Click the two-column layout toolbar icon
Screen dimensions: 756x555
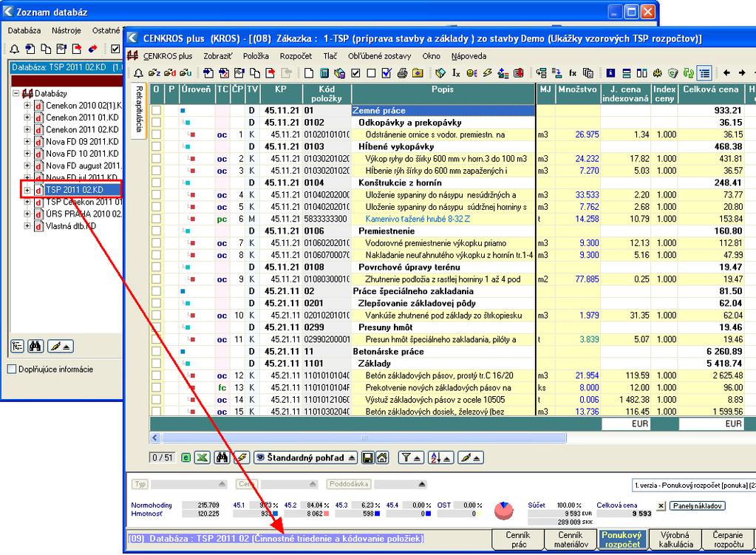641,73
